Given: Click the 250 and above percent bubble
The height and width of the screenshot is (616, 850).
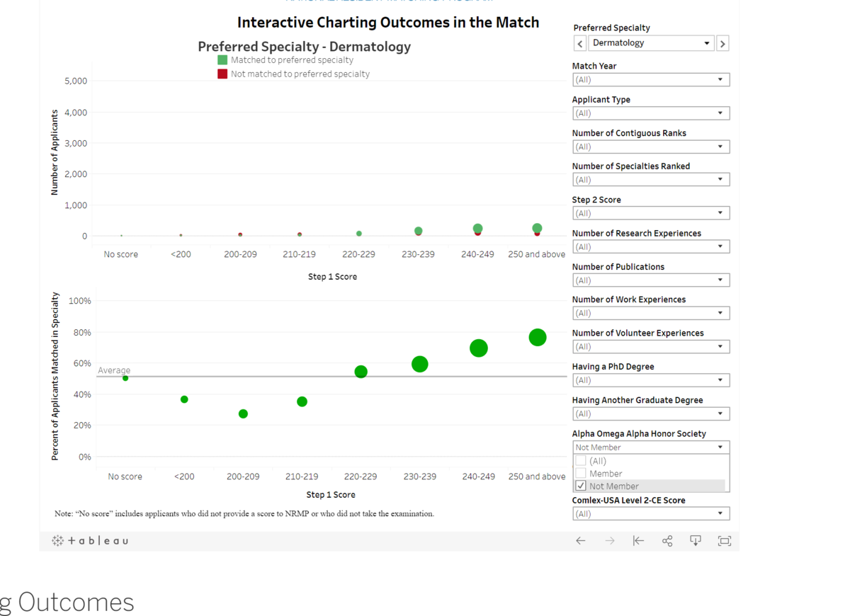Looking at the screenshot, I should click(x=538, y=338).
